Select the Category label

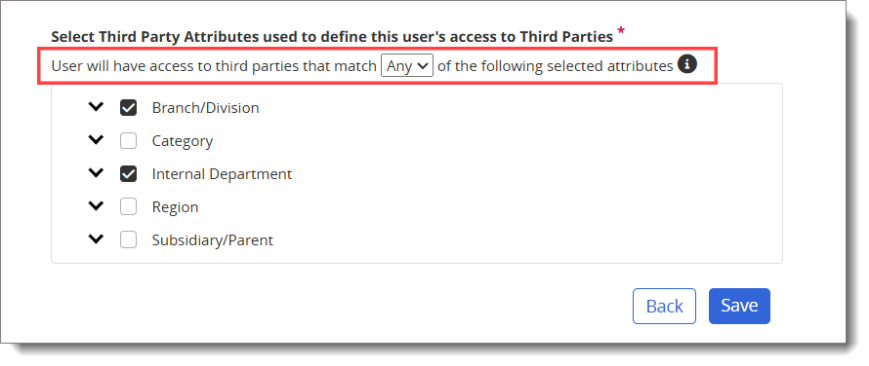pos(182,141)
